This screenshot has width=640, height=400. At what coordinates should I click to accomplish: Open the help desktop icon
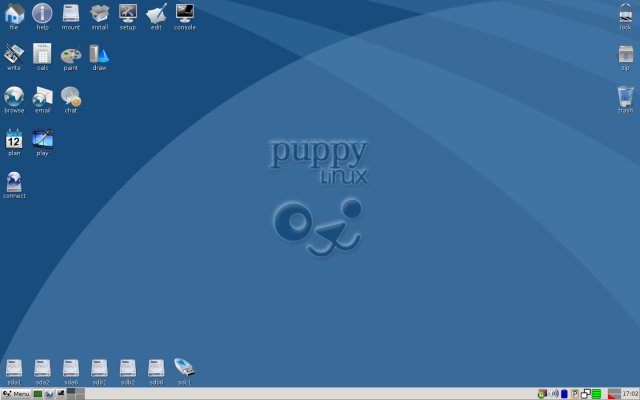[x=42, y=16]
